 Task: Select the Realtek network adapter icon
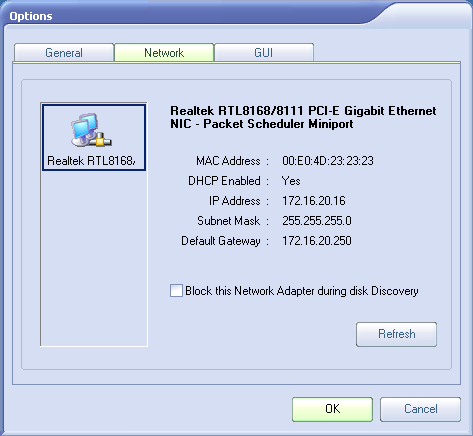[x=91, y=130]
